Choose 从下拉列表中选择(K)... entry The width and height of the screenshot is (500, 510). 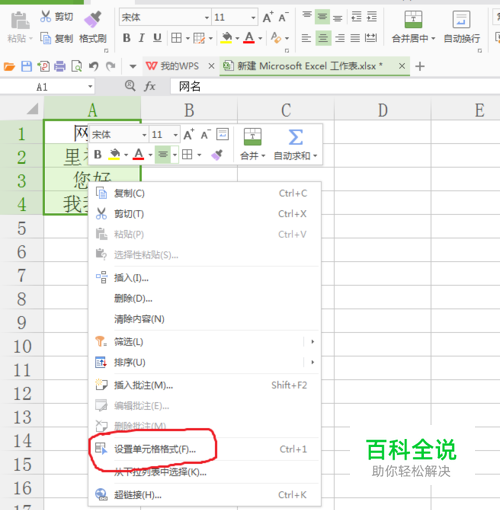point(205,472)
